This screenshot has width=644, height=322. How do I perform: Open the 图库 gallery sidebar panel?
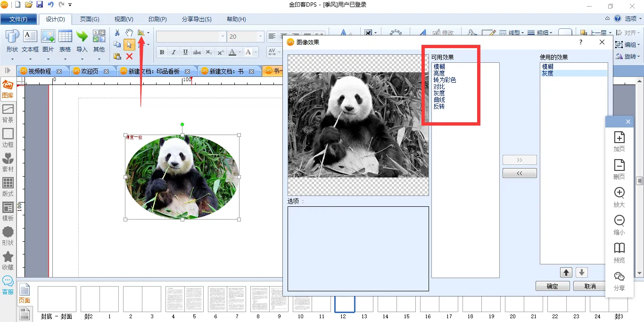coord(8,89)
